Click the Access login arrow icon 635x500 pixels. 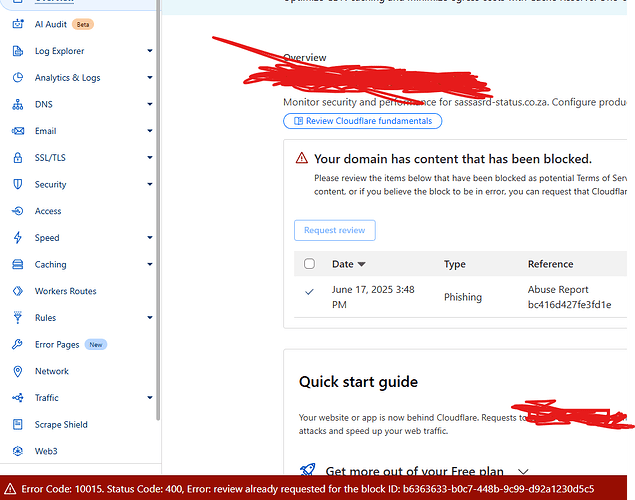(x=18, y=211)
